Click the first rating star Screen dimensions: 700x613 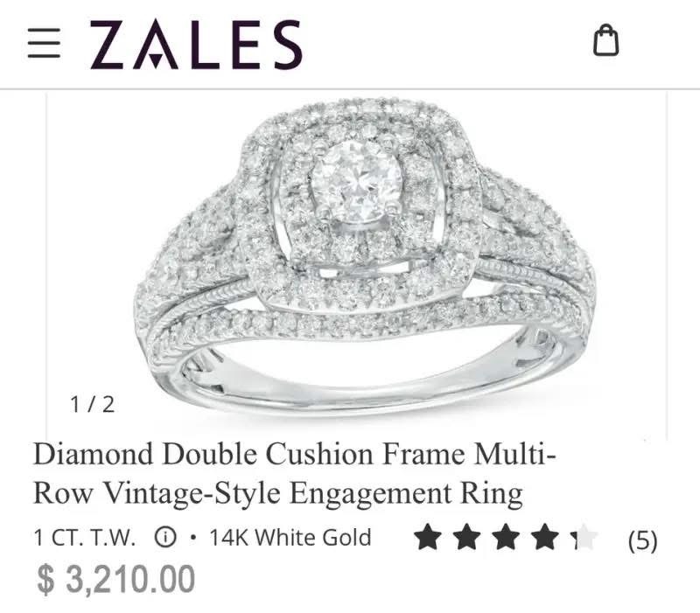click(428, 537)
